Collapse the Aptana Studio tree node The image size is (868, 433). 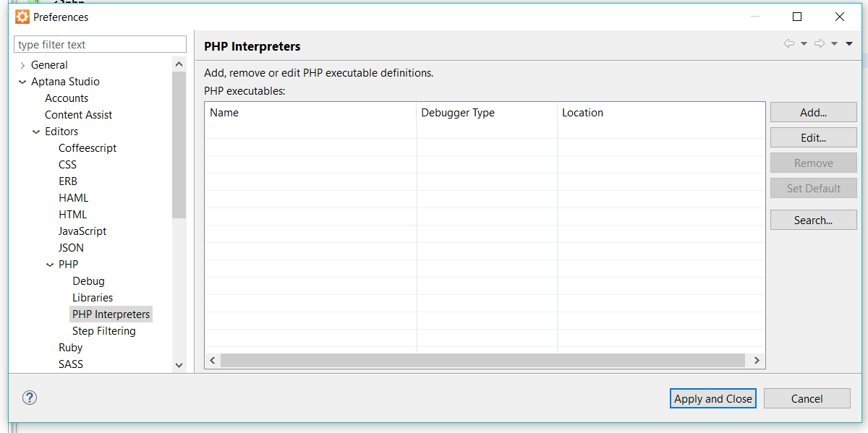point(22,82)
